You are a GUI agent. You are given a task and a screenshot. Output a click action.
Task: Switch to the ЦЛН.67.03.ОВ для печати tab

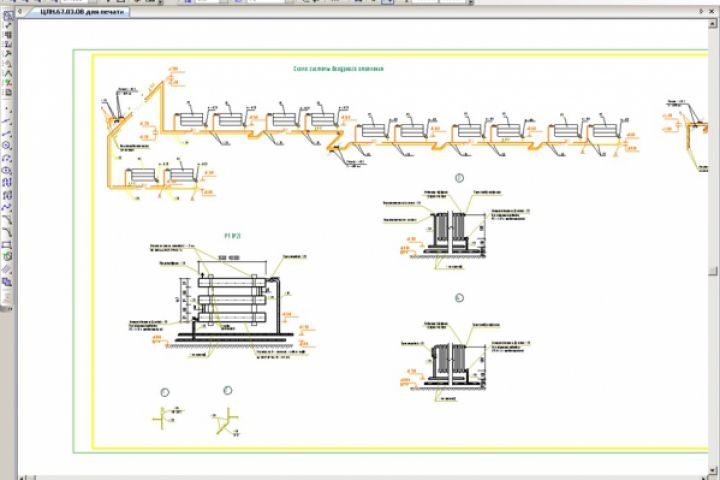pos(81,11)
